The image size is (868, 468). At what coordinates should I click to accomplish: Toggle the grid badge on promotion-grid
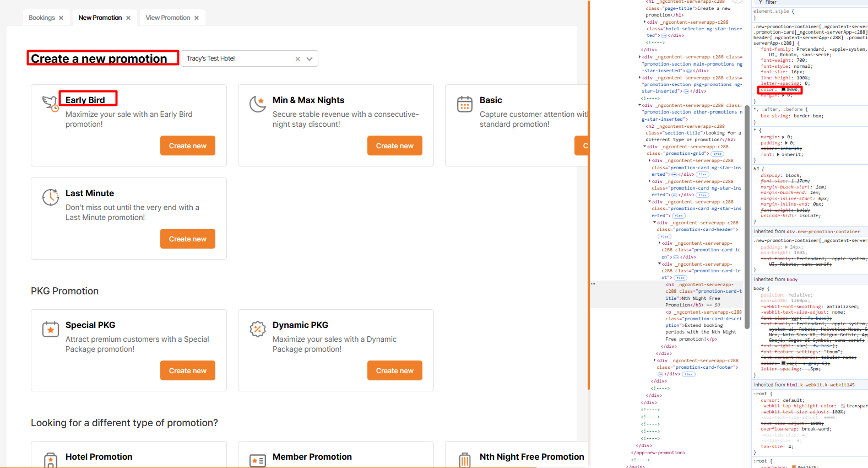click(x=717, y=154)
